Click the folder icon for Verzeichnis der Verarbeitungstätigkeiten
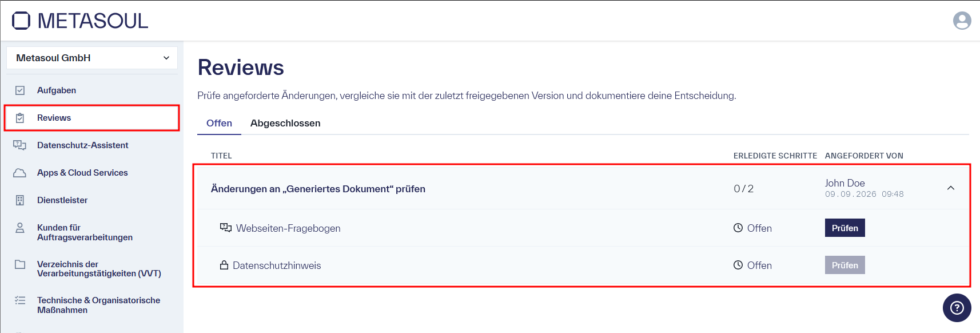The height and width of the screenshot is (333, 980). coord(20,264)
